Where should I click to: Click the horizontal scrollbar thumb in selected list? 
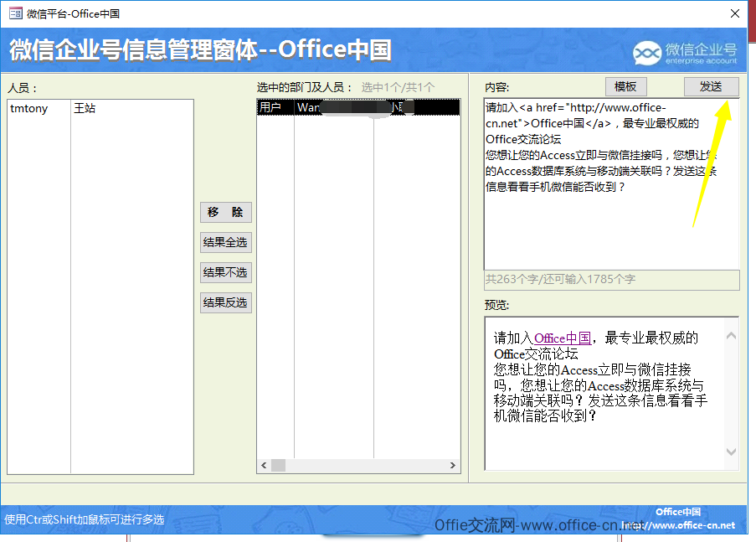(278, 465)
